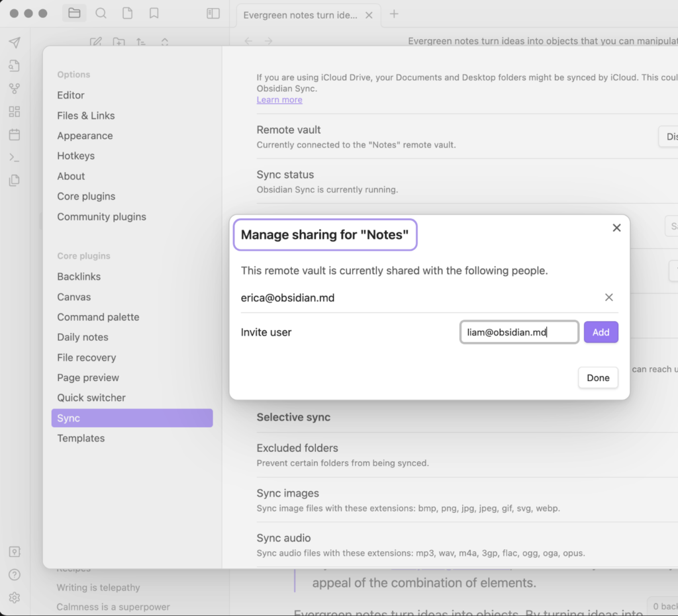The image size is (678, 616).
Task: Select the Sync plugin settings
Action: [132, 418]
